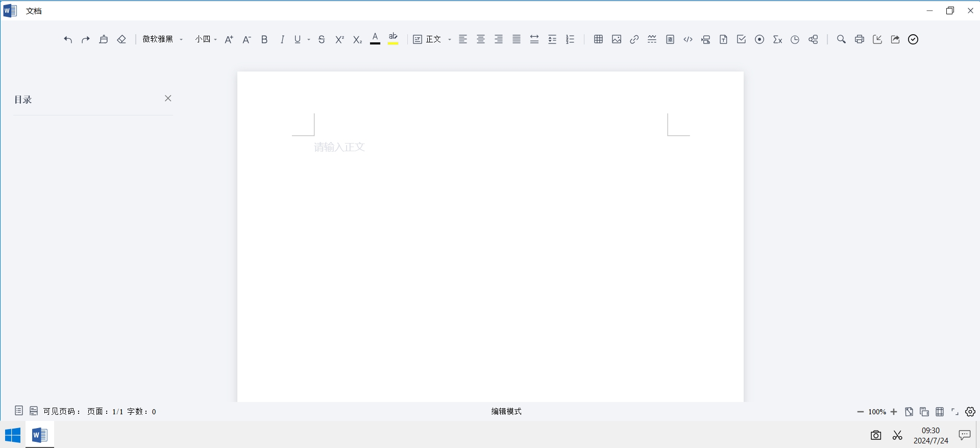Click the undo arrow icon

pos(68,39)
